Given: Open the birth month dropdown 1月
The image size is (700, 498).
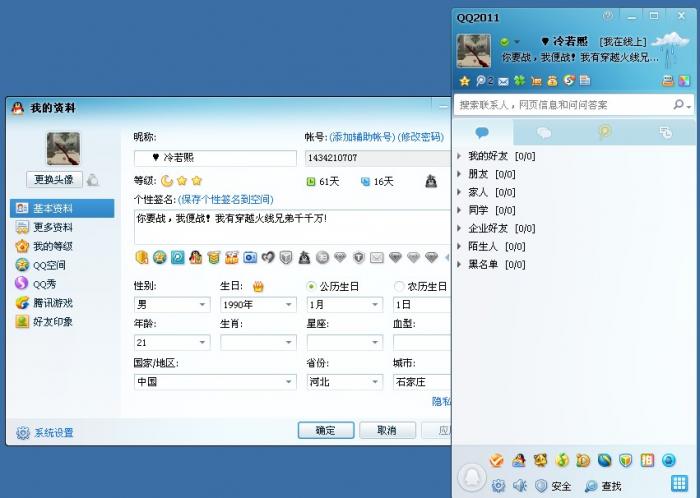Looking at the screenshot, I should tap(345, 305).
